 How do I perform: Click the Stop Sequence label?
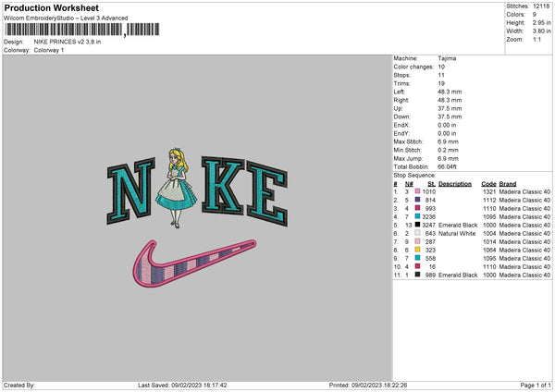point(414,175)
